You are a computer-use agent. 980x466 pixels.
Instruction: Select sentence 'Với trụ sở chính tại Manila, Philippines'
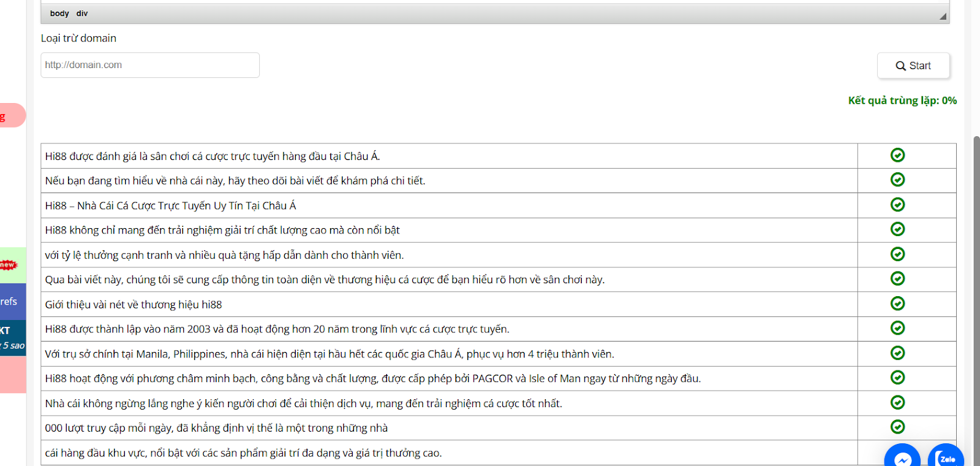click(330, 354)
